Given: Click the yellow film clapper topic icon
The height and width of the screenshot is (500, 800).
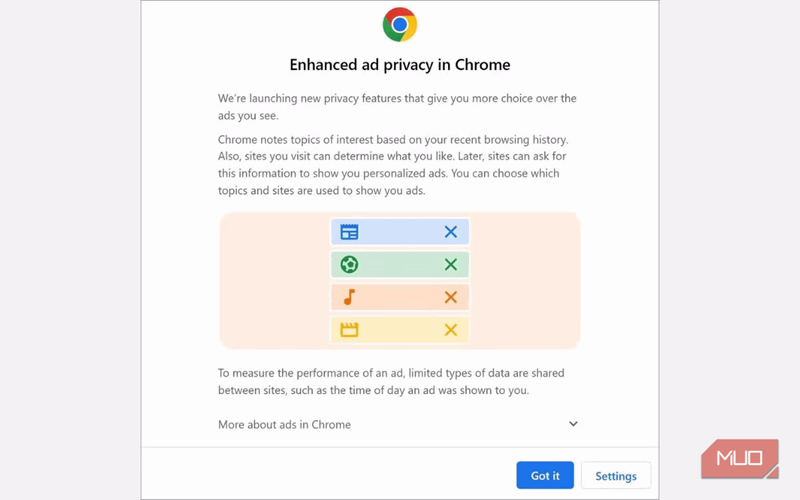Looking at the screenshot, I should pyautogui.click(x=349, y=329).
